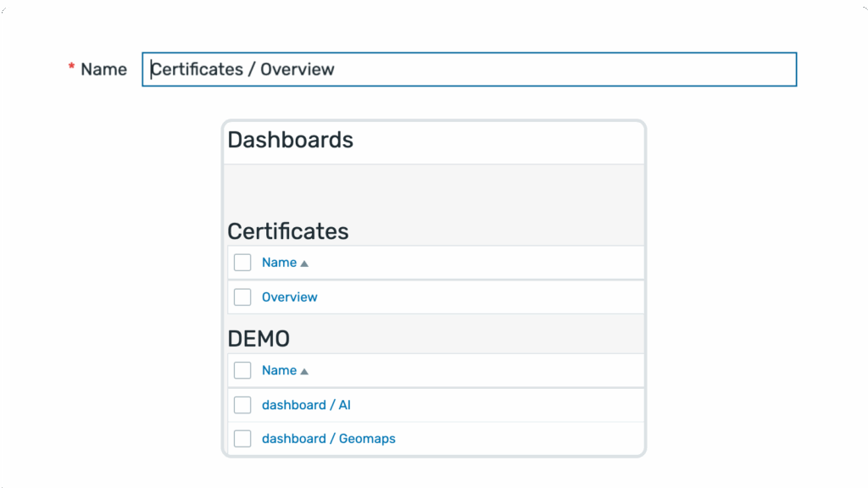
Task: Click sort arrow icon in Certificates header
Action: 304,263
